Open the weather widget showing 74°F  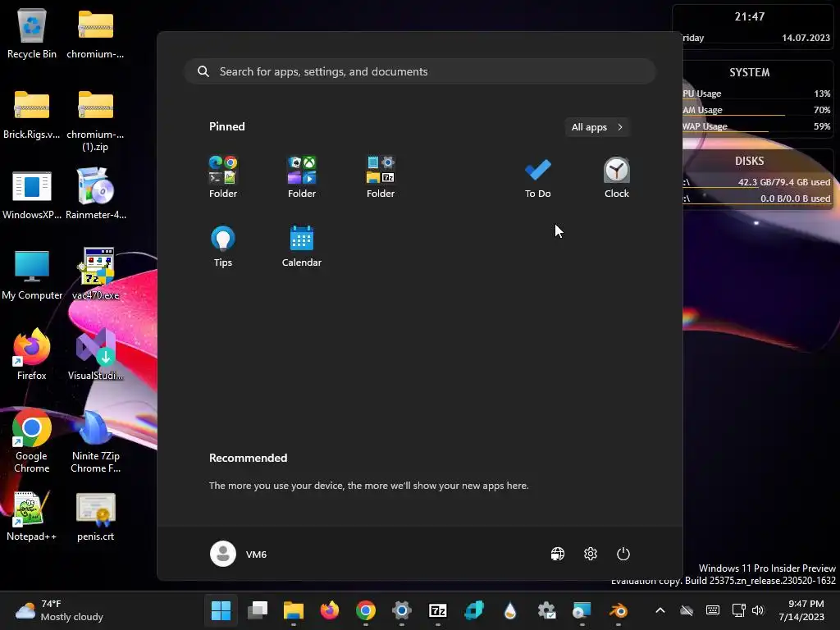pos(59,610)
